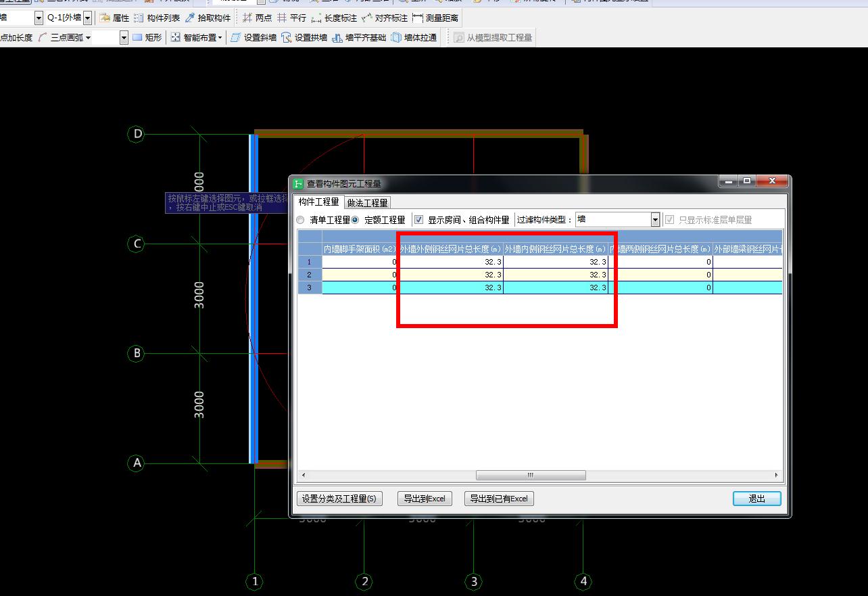This screenshot has width=868, height=596.
Task: Click row 1 外墙外侧 value 32.3
Action: [451, 262]
